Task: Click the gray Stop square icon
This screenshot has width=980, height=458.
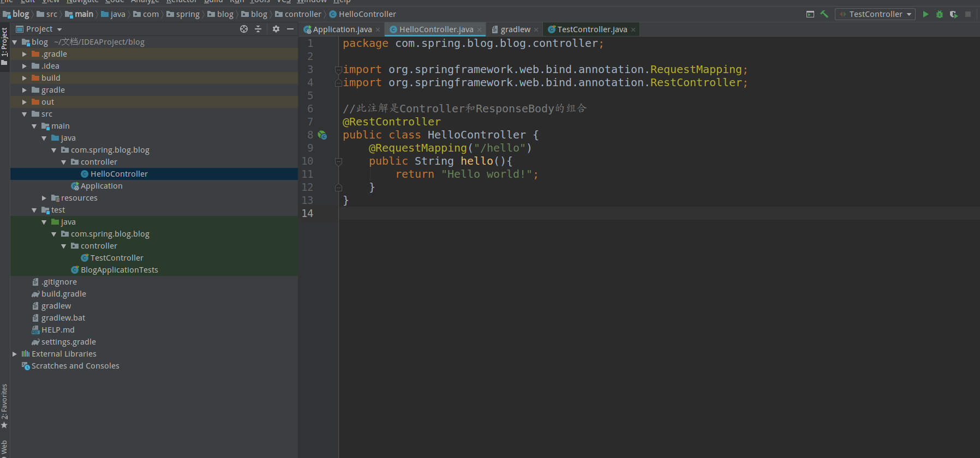Action: pos(968,14)
